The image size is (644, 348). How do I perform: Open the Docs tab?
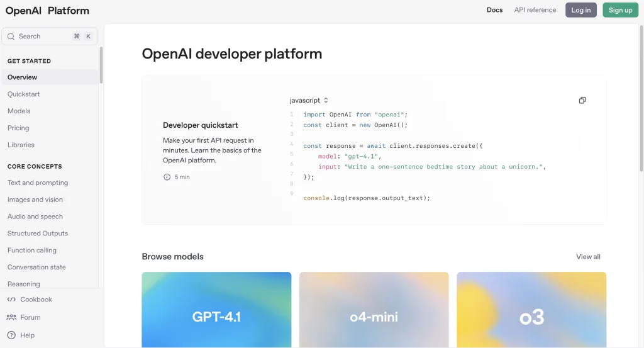[x=494, y=10]
